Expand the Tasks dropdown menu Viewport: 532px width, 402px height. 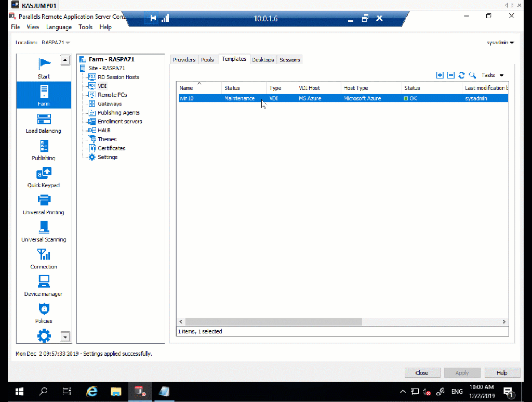pyautogui.click(x=493, y=75)
